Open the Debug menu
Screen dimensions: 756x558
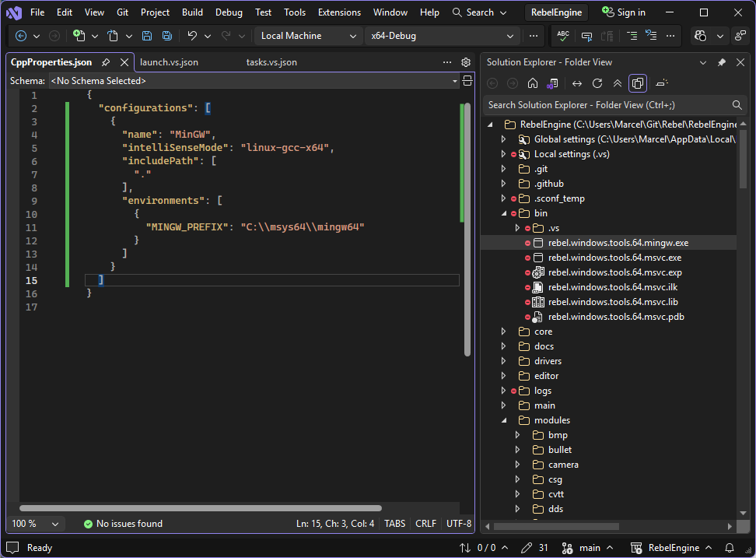(x=229, y=12)
